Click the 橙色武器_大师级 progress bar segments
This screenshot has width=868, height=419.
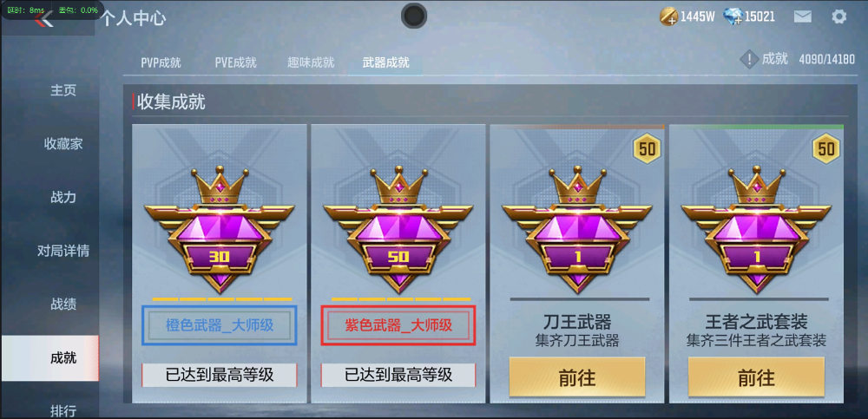tap(222, 299)
